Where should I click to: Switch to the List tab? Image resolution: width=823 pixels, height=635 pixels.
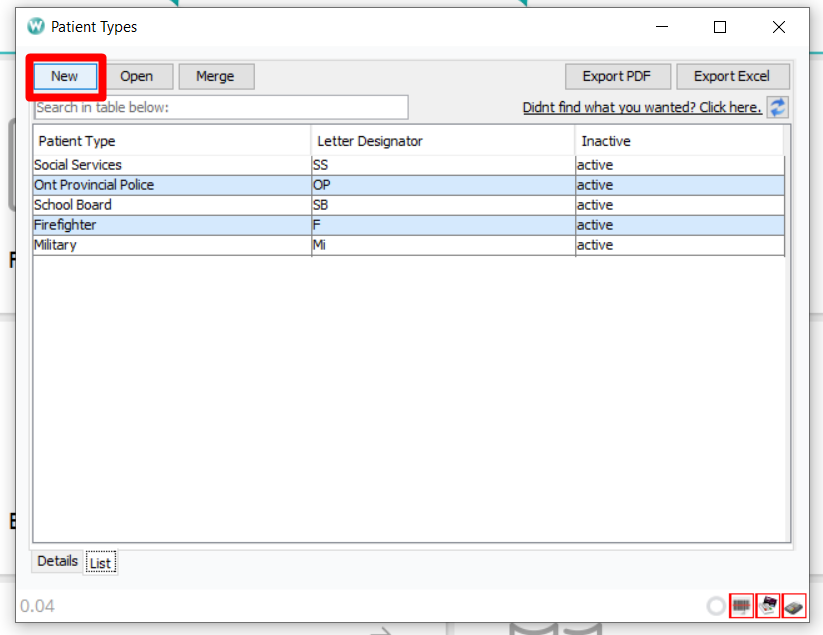(x=100, y=562)
